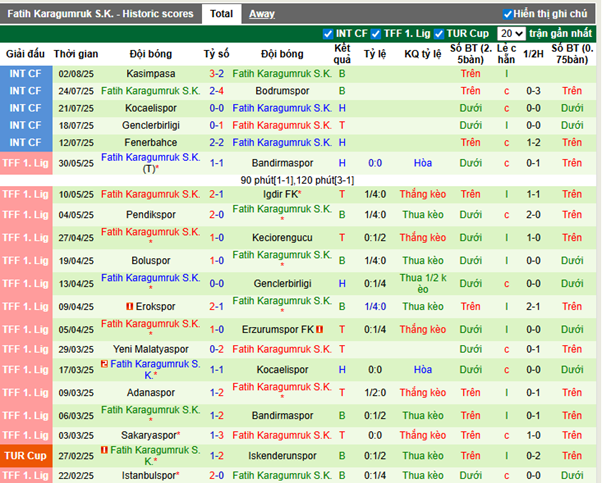This screenshot has height=483, width=602.
Task: Click the 'Fatih Karagumruk S.K. - Historic scores' title
Action: coord(100,14)
